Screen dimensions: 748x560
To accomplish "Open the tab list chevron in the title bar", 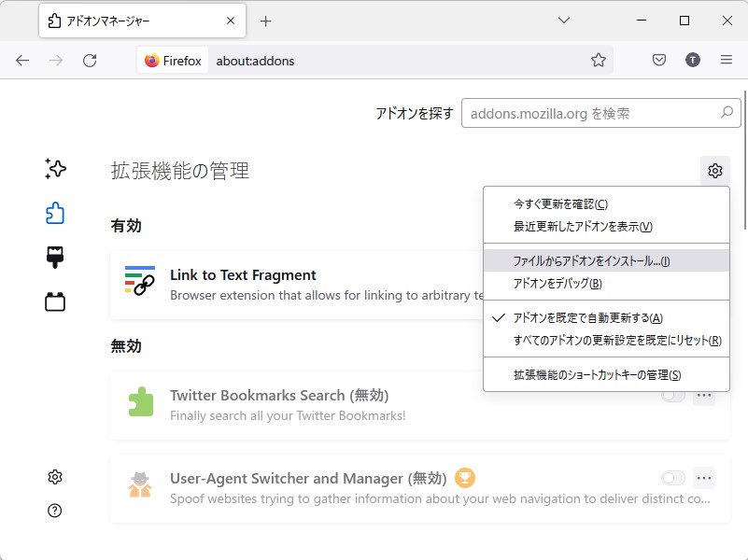I will click(563, 20).
